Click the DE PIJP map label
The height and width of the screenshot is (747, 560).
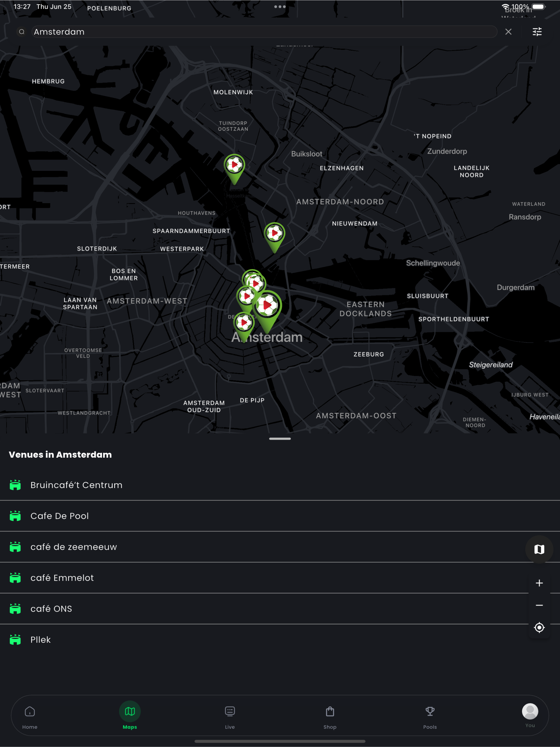(x=252, y=400)
